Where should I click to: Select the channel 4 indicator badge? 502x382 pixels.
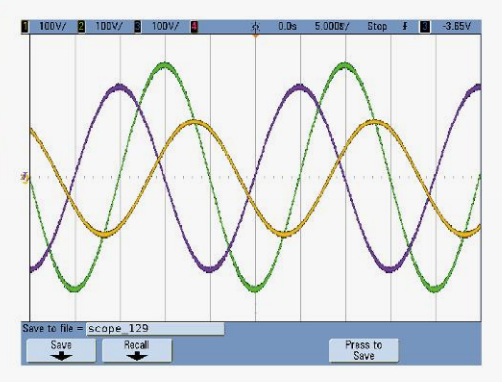tap(194, 26)
